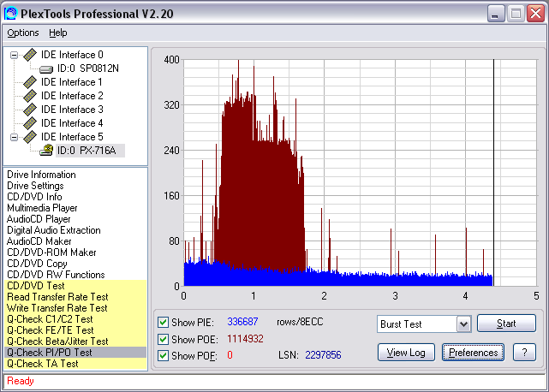Click the LSN value 2297856
549x392 pixels.
pos(323,355)
